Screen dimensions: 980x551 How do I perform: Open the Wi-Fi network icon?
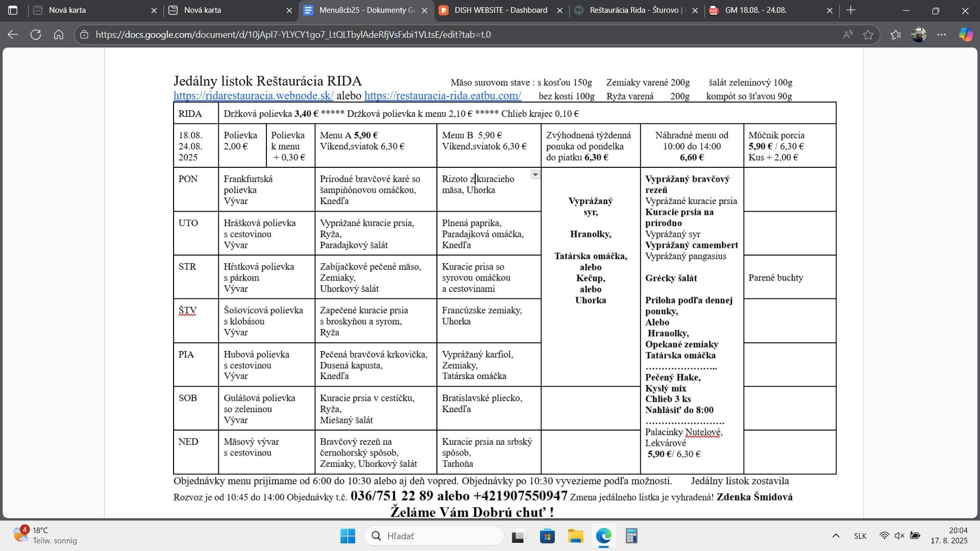(884, 536)
